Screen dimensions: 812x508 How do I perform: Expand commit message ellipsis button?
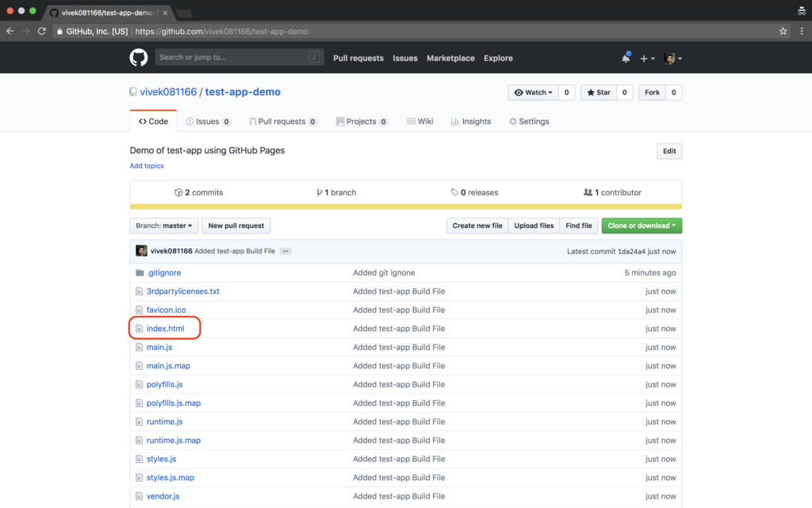pos(285,251)
